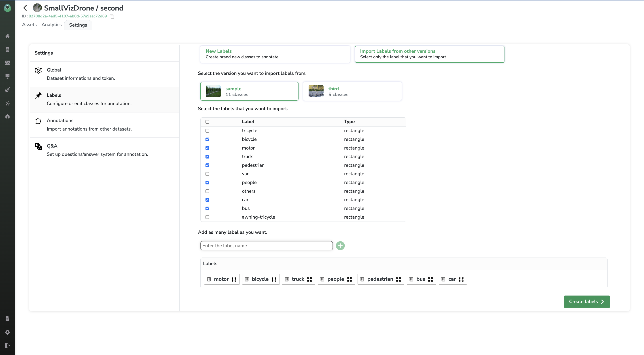Click the green plus add-label button
The image size is (644, 355).
(340, 245)
